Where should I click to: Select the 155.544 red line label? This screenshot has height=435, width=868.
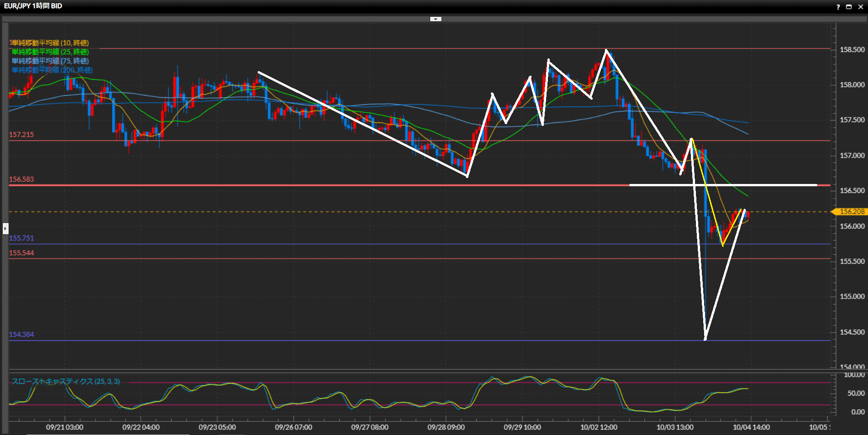[21, 253]
